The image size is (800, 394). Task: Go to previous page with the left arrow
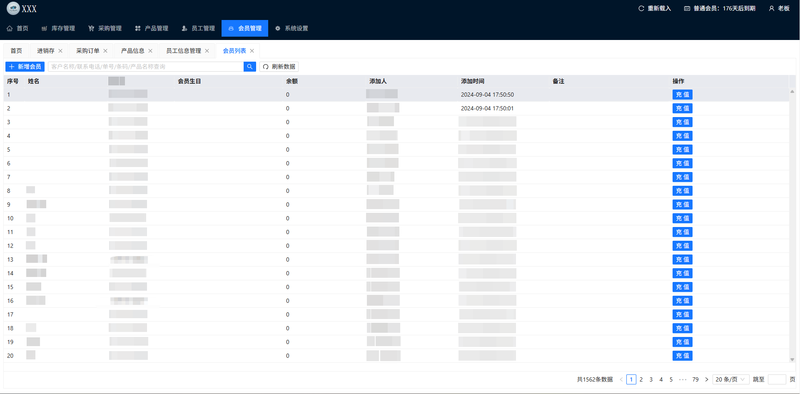[621, 379]
